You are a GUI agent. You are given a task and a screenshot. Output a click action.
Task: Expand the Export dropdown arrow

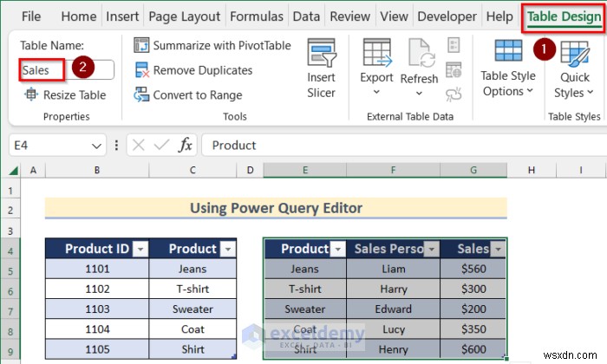376,92
